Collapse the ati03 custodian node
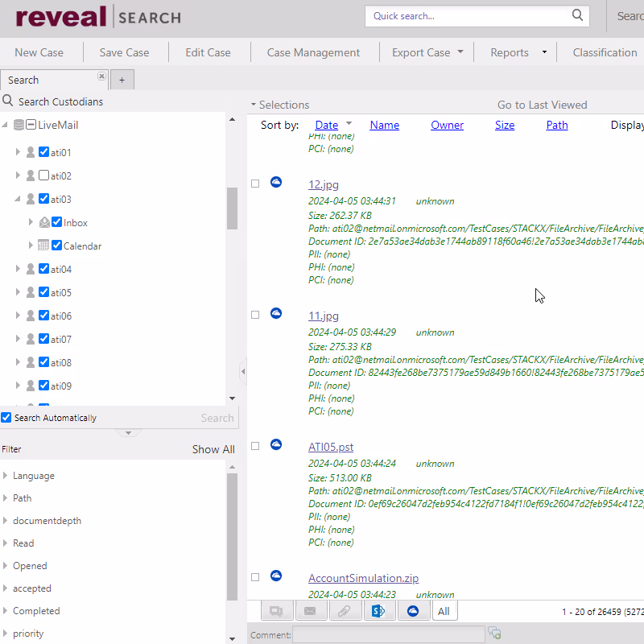 pyautogui.click(x=18, y=199)
